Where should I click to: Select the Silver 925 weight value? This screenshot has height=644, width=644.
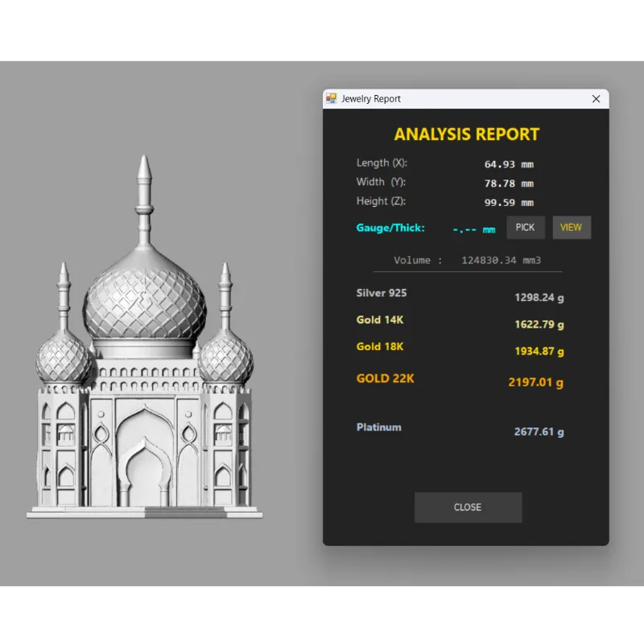pos(539,298)
